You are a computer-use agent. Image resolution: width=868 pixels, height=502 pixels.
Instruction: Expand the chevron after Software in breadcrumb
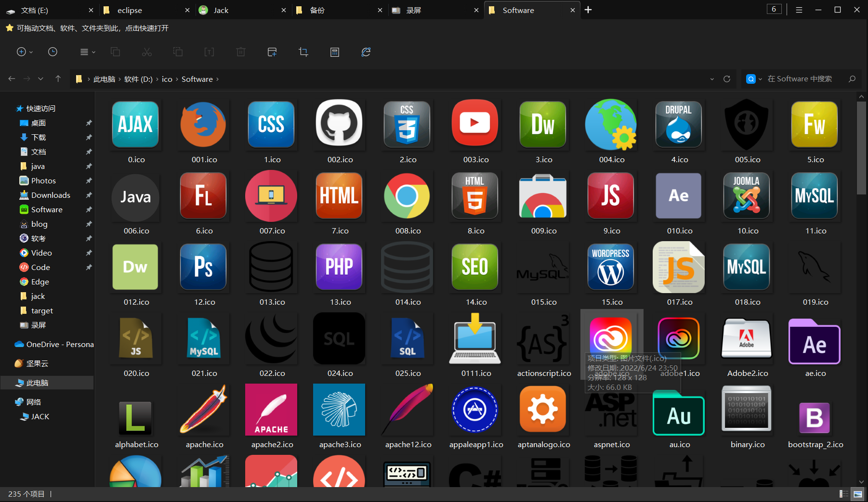(x=217, y=79)
